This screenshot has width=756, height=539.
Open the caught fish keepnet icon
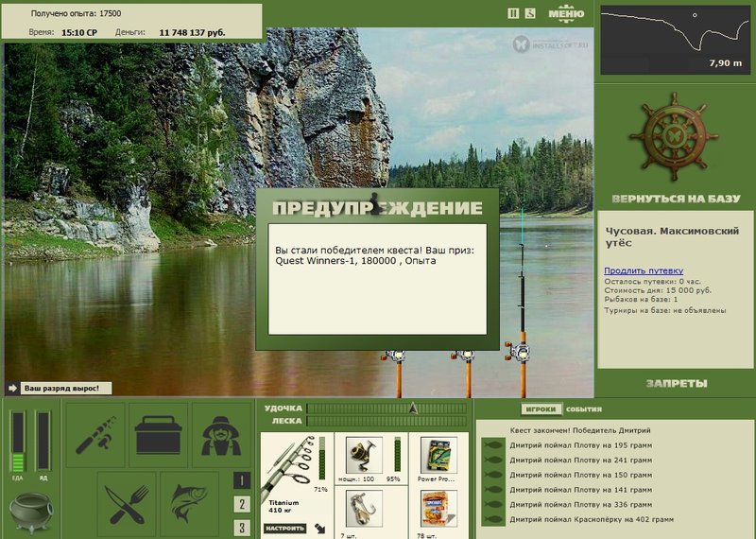[190, 504]
